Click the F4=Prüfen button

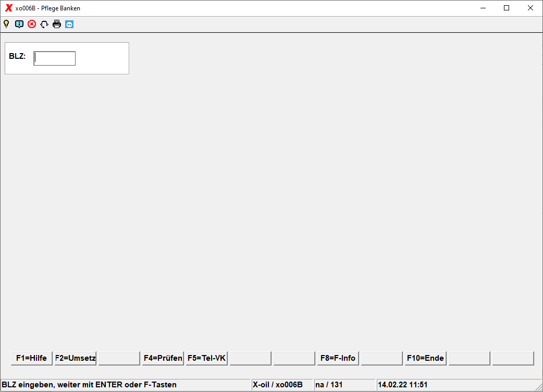(x=163, y=358)
